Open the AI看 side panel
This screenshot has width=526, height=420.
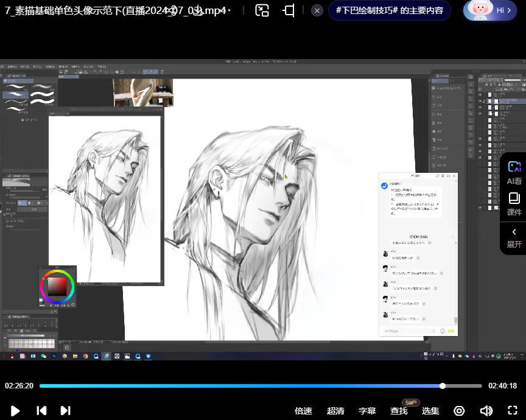pyautogui.click(x=514, y=172)
